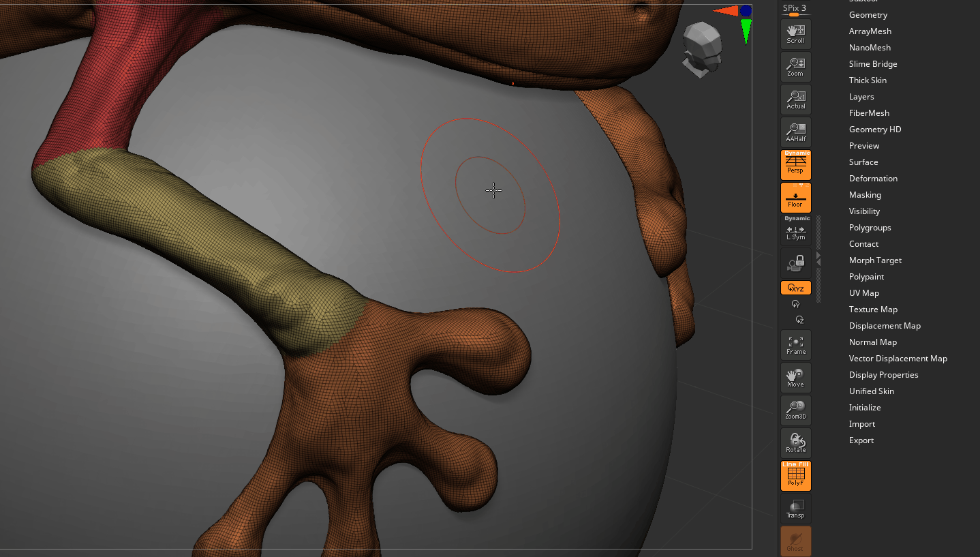The height and width of the screenshot is (557, 980).
Task: Toggle L.Sym local symmetry
Action: pyautogui.click(x=795, y=230)
